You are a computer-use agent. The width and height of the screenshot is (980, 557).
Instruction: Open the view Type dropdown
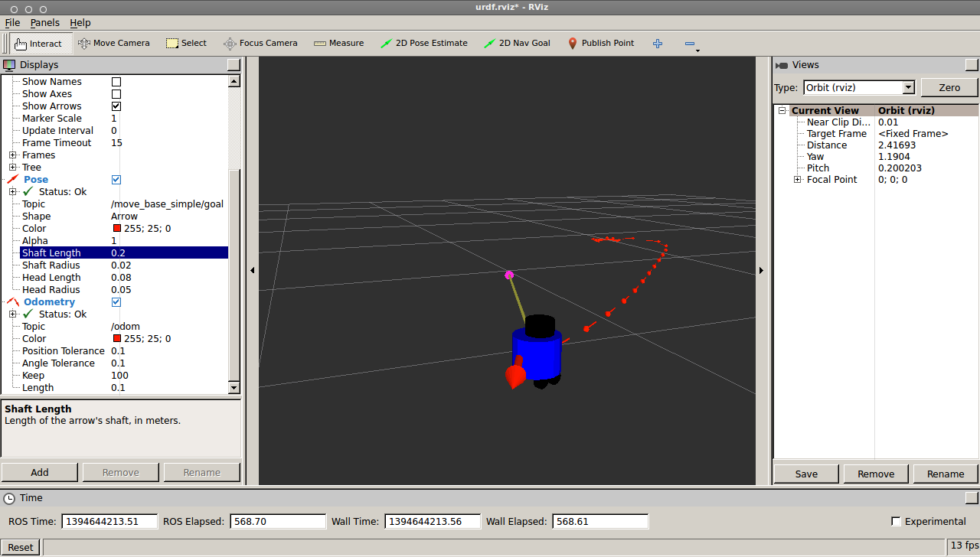point(858,87)
